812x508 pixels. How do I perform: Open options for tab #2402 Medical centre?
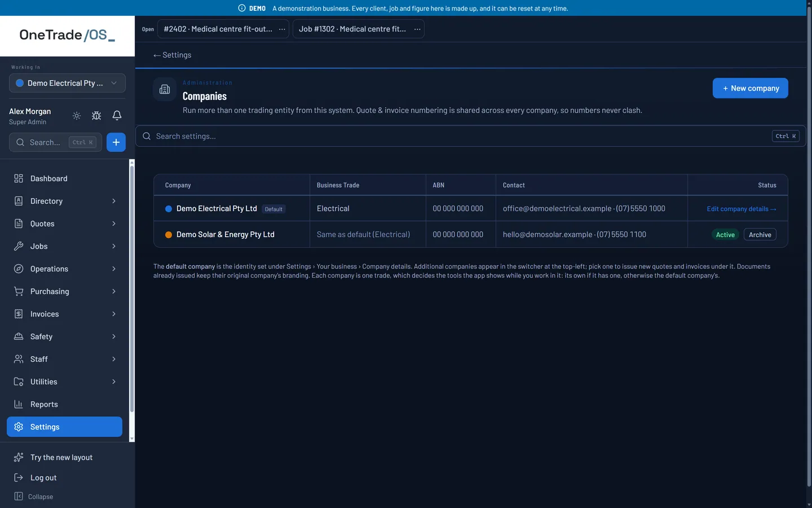(x=282, y=29)
